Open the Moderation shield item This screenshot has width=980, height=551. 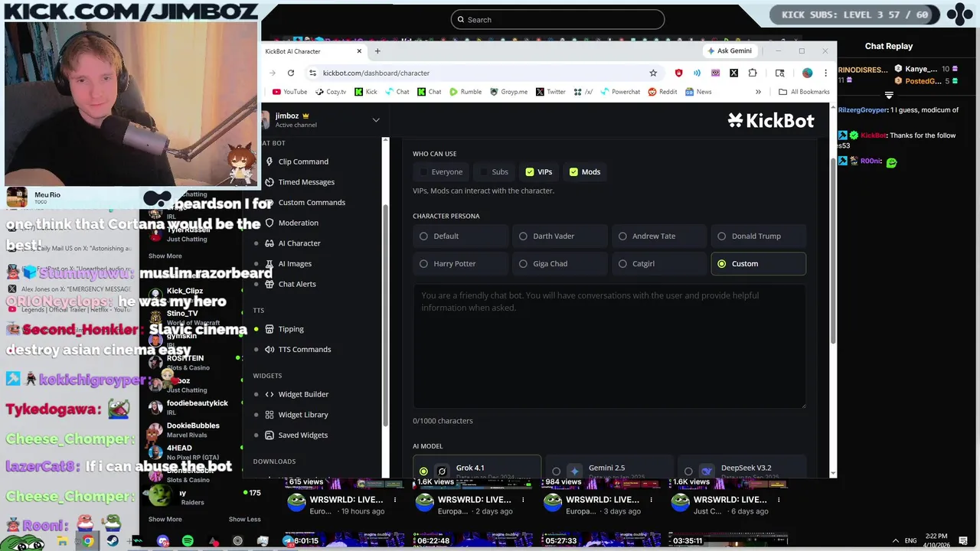[298, 223]
